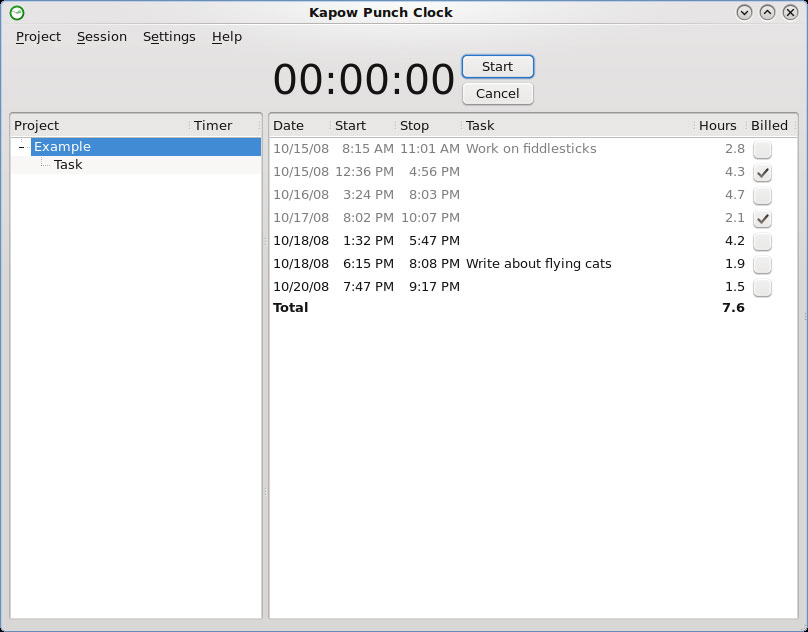Click the 8:03 PM stop time
The width and height of the screenshot is (808, 632).
434,194
